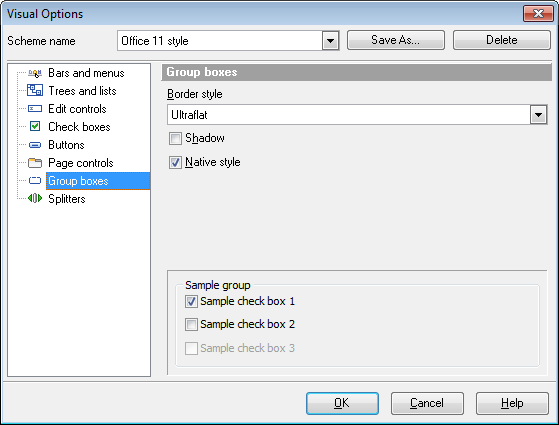Untick the Native style checkbox
The height and width of the screenshot is (425, 559).
(x=175, y=163)
